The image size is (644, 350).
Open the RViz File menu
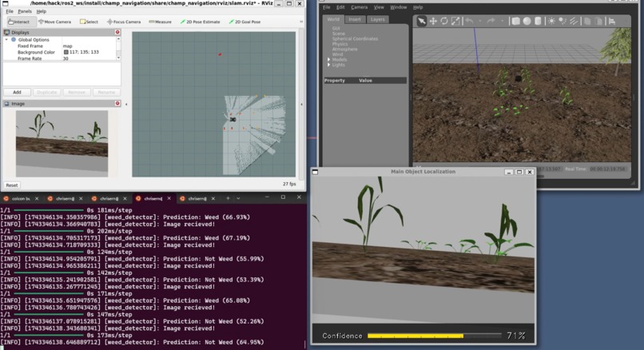click(10, 11)
